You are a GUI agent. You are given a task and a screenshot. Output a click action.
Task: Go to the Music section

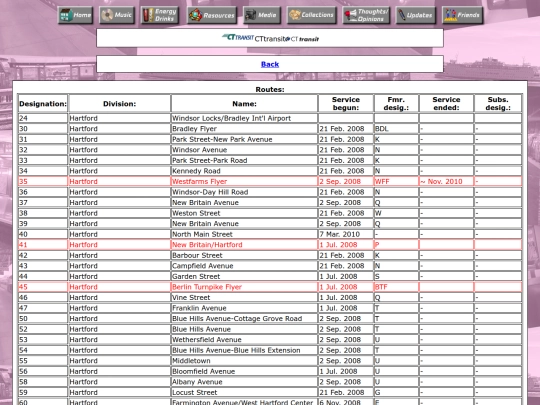pyautogui.click(x=117, y=15)
